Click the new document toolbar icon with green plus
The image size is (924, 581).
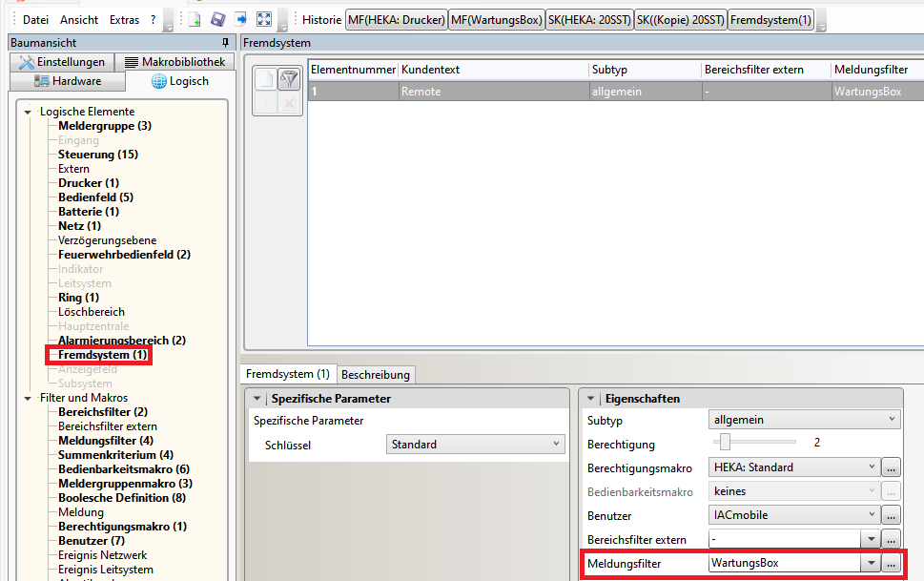[195, 19]
